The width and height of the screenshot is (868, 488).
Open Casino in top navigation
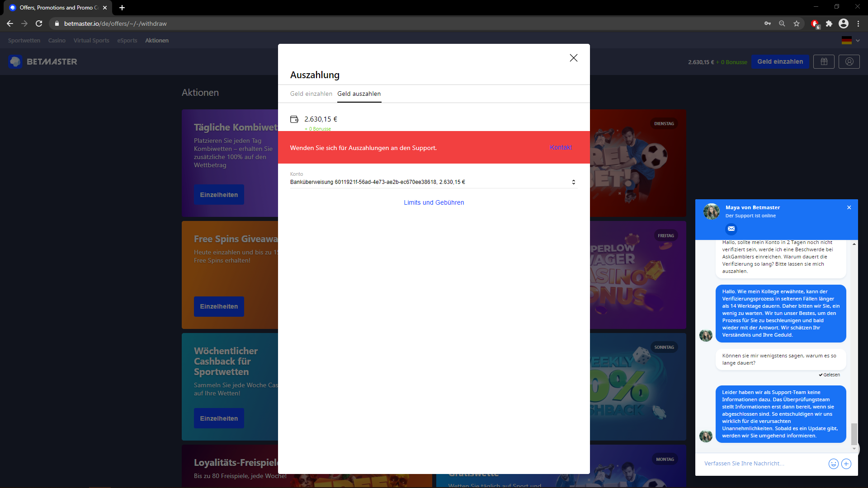click(57, 40)
